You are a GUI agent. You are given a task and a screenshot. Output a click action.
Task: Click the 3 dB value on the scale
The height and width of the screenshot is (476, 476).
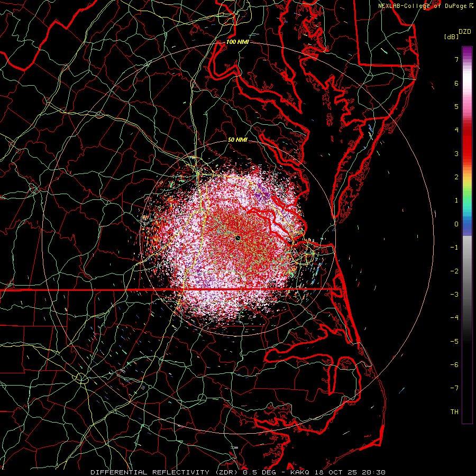click(x=456, y=153)
